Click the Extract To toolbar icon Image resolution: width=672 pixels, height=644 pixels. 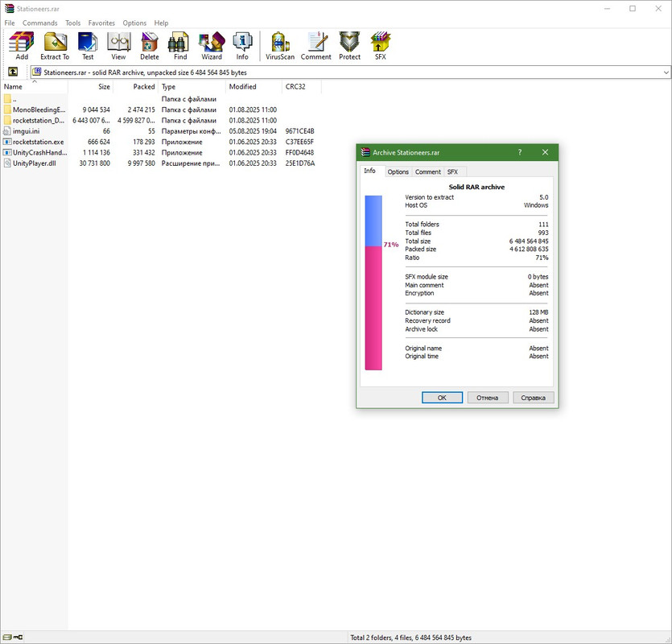coord(55,45)
